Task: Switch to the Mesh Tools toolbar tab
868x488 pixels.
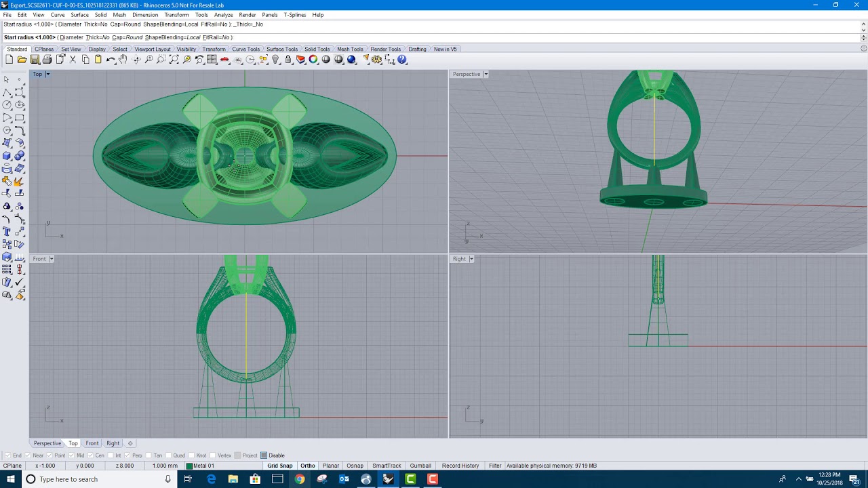Action: [x=350, y=49]
